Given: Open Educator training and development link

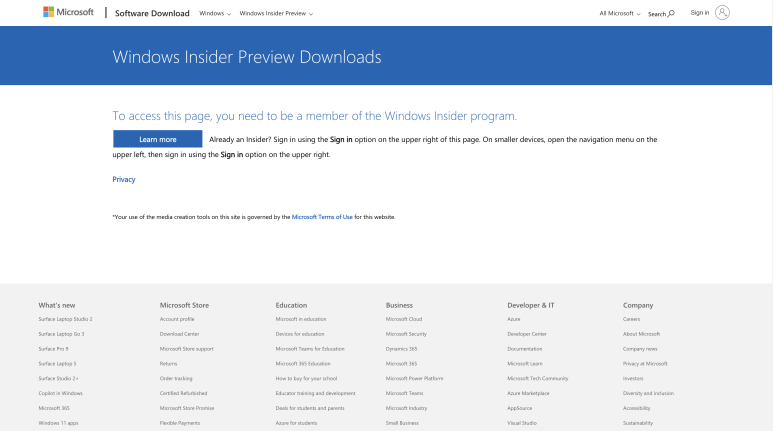Looking at the screenshot, I should [x=316, y=393].
